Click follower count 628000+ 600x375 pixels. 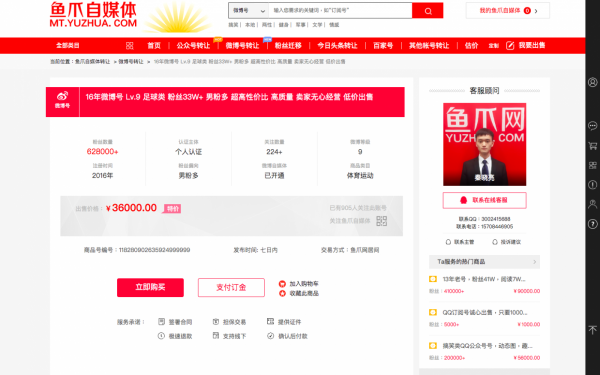point(103,152)
